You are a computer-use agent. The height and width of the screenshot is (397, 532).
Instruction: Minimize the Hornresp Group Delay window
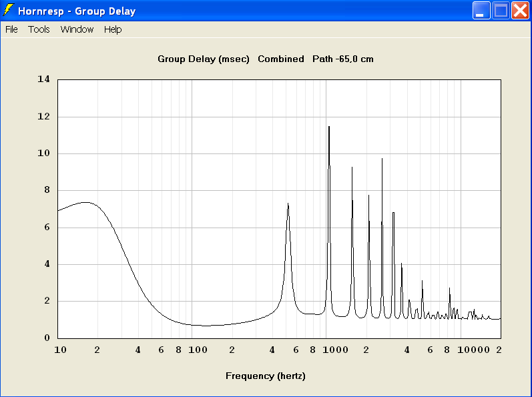click(481, 11)
